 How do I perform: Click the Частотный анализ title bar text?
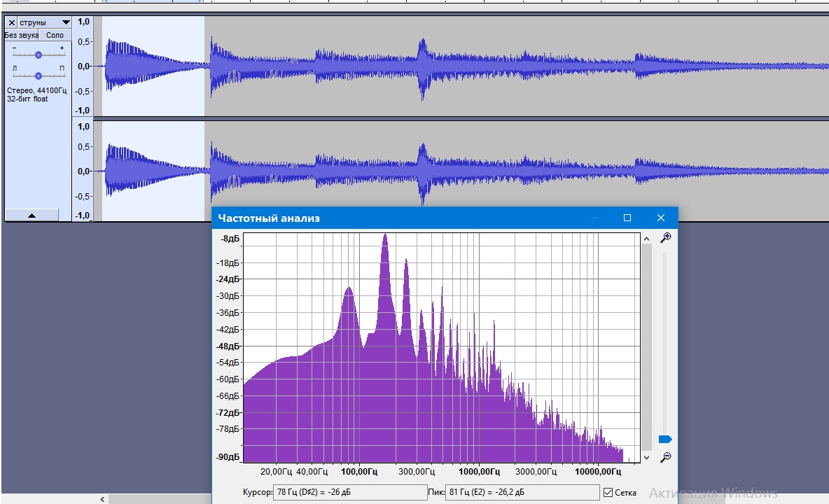pyautogui.click(x=269, y=218)
